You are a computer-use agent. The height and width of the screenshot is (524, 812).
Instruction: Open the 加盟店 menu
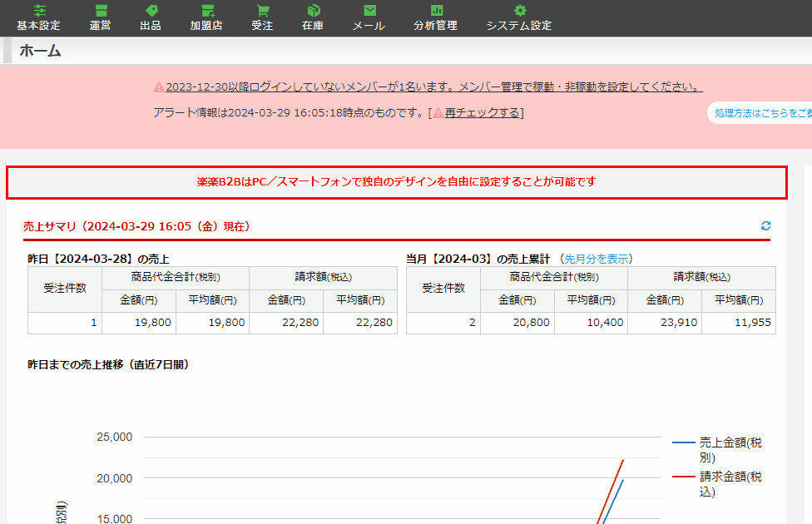[x=206, y=17]
